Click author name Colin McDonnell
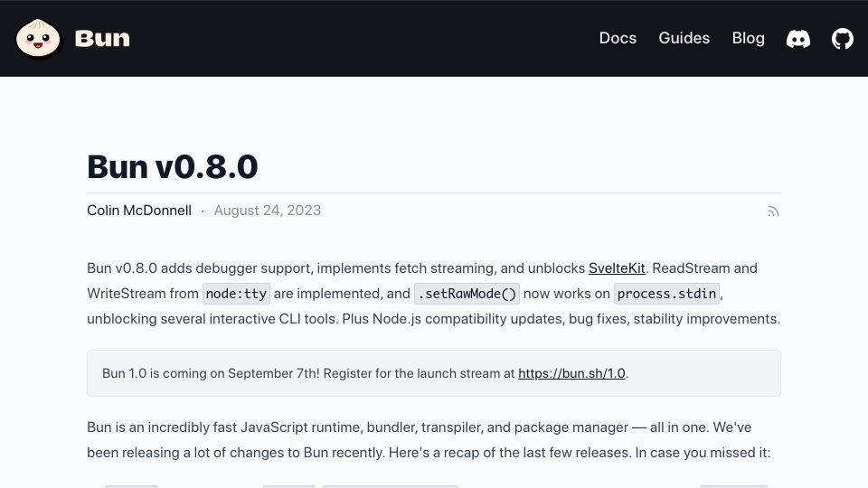Image resolution: width=868 pixels, height=488 pixels. pos(139,211)
